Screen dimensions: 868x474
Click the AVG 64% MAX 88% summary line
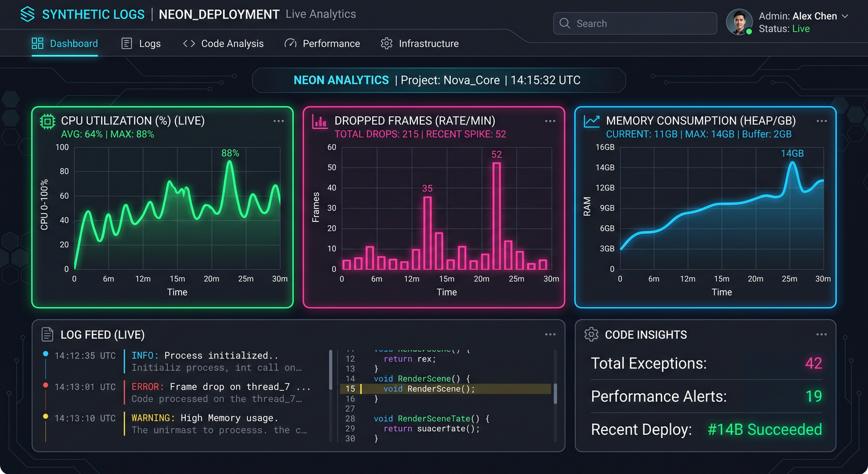tap(107, 134)
